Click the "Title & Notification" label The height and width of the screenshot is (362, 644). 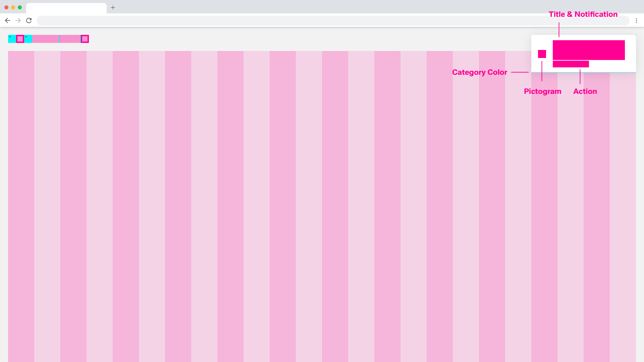click(583, 14)
